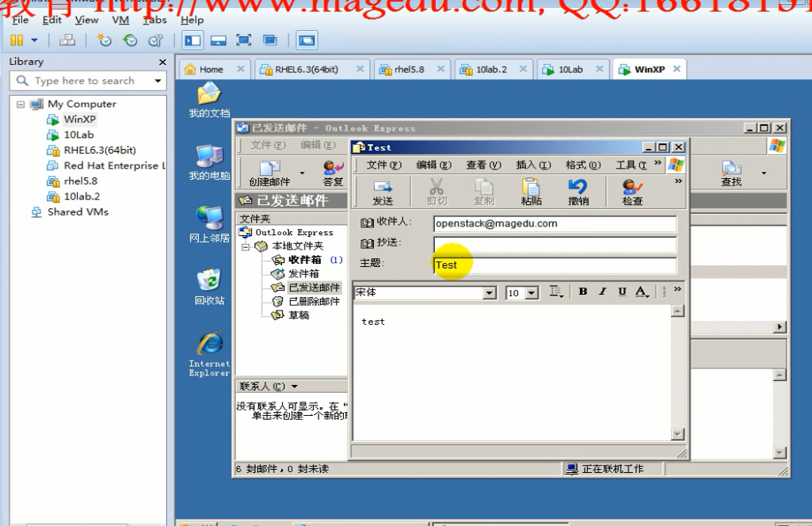Open the Find dropdown arrow in Outlook Express
The height and width of the screenshot is (526, 812).
(764, 173)
